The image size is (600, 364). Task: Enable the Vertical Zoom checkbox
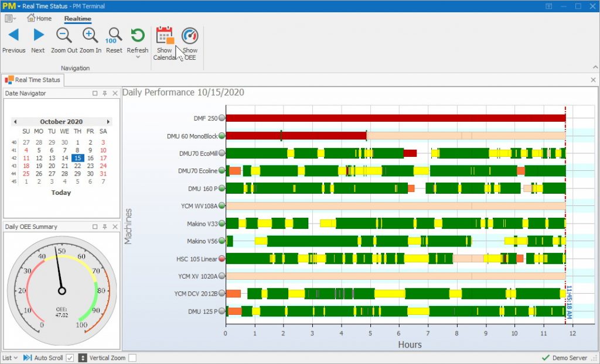pyautogui.click(x=132, y=358)
